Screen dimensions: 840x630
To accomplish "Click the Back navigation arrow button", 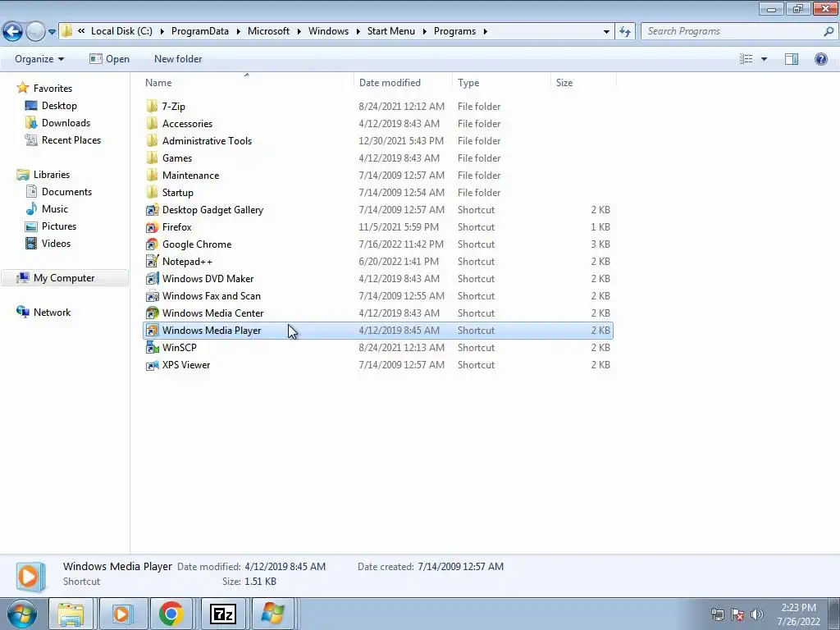I will 13,32.
